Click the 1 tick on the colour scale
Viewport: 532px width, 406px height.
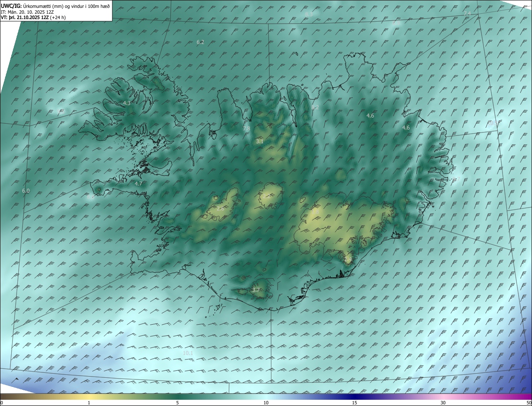point(89,403)
